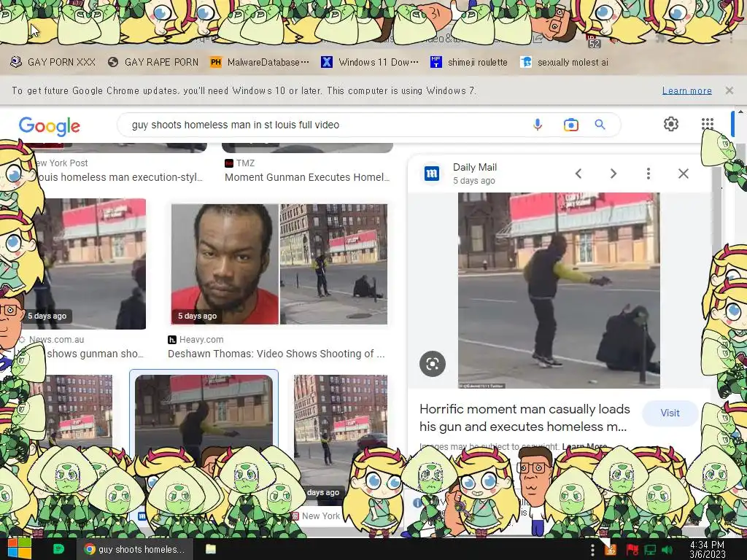Open the Windows 11 Dow… bookmark
Screen dimensions: 747x560
point(370,63)
